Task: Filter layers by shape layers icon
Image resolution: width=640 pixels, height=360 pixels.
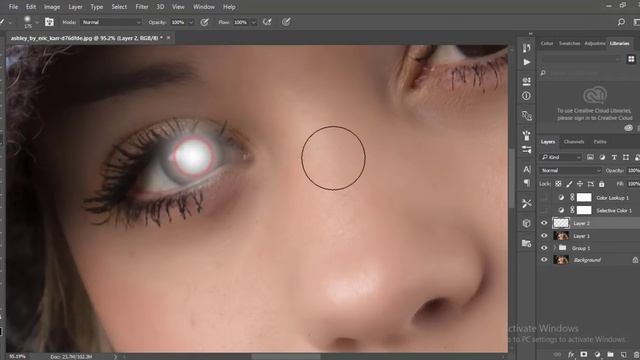Action: [626, 157]
